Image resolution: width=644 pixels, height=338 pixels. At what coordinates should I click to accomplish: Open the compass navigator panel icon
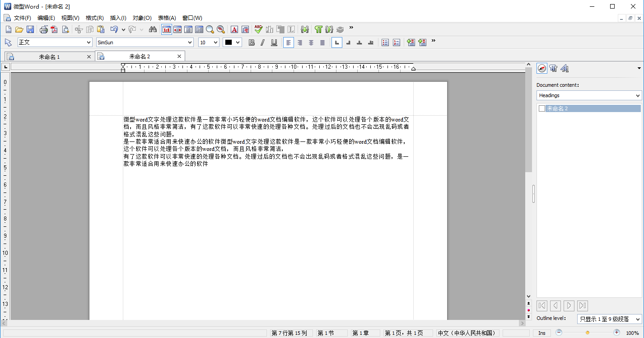pyautogui.click(x=542, y=68)
